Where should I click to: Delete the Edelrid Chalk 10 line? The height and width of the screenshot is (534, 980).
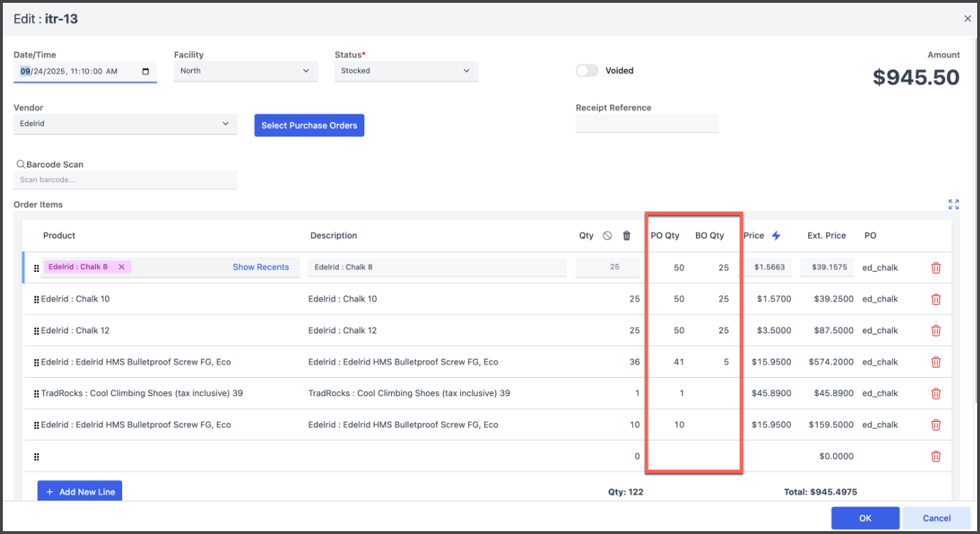935,299
